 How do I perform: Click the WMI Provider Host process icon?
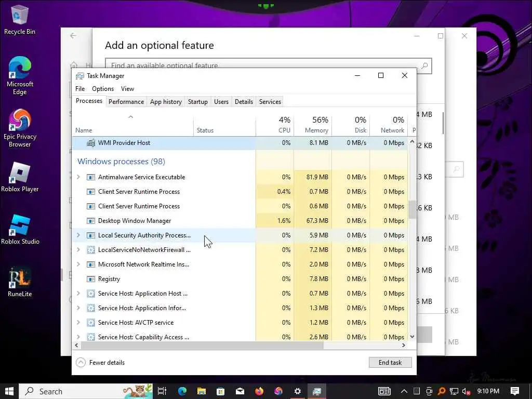pyautogui.click(x=90, y=143)
